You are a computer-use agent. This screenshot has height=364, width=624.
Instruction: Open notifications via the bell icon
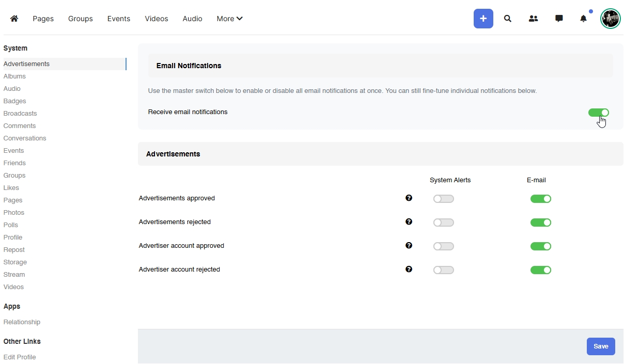coord(583,19)
